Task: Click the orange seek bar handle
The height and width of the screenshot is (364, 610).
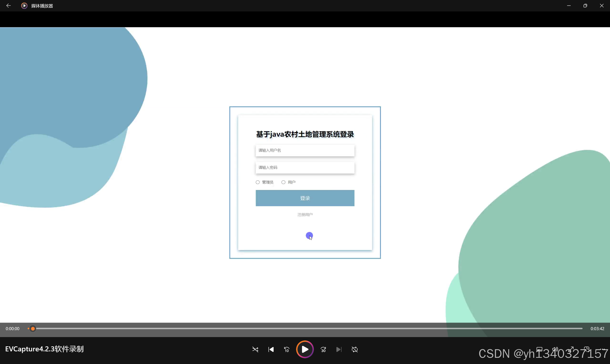Action: tap(33, 328)
